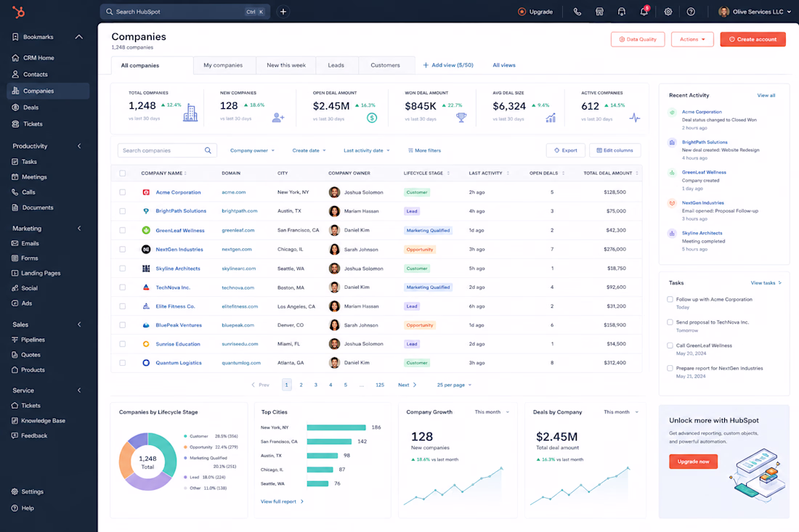The height and width of the screenshot is (532, 799).
Task: Go to page 2 of results
Action: (x=301, y=385)
